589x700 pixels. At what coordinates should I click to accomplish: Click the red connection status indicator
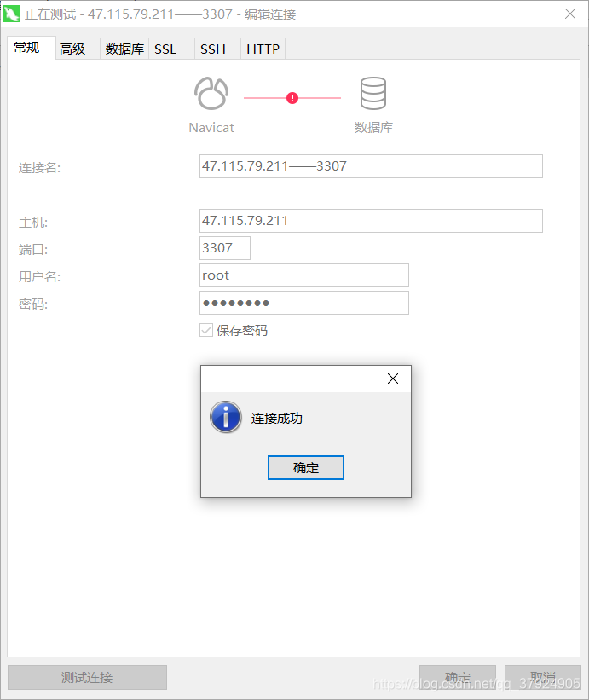(292, 98)
